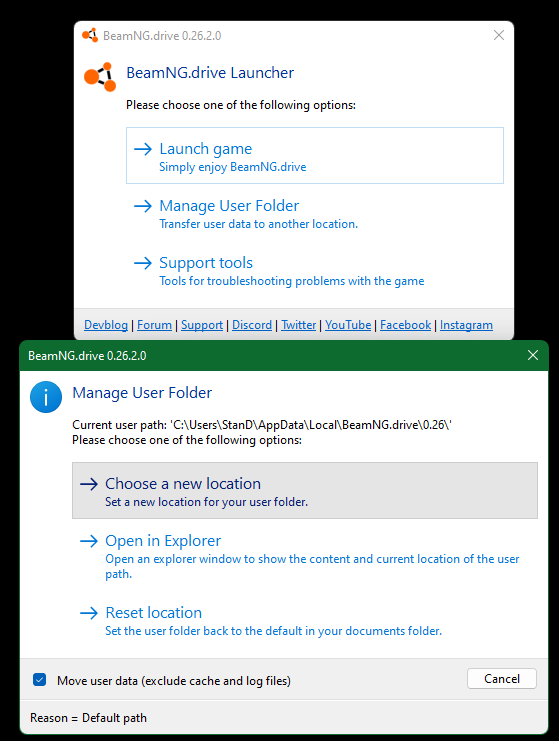The height and width of the screenshot is (741, 559).
Task: Open the Discord link
Action: pyautogui.click(x=252, y=325)
